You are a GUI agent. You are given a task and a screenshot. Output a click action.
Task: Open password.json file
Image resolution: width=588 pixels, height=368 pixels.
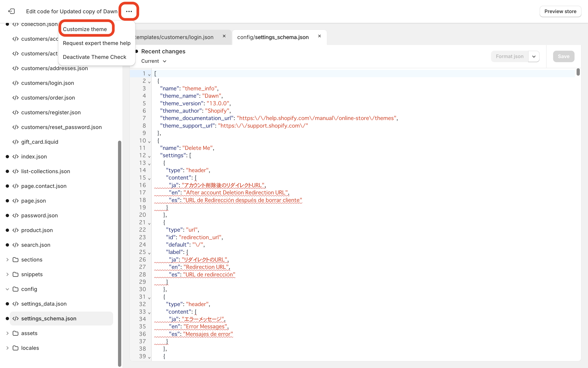point(39,215)
